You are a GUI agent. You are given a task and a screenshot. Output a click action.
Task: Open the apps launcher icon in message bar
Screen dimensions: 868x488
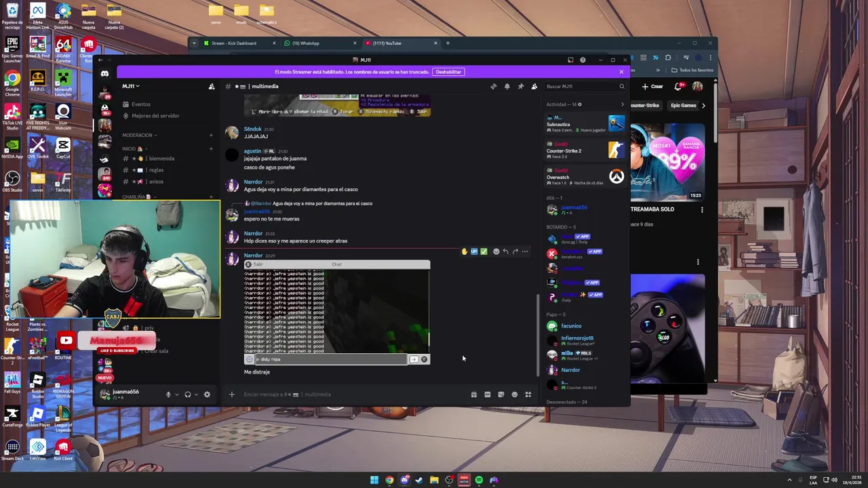(x=528, y=394)
